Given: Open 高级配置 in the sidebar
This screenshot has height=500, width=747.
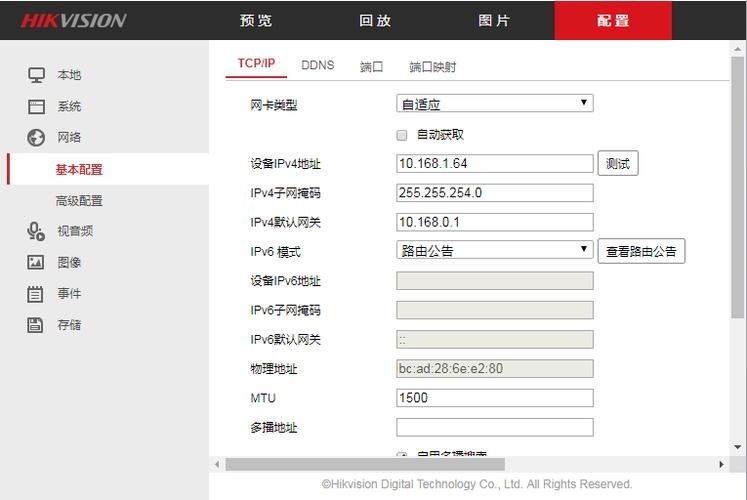Looking at the screenshot, I should (79, 200).
